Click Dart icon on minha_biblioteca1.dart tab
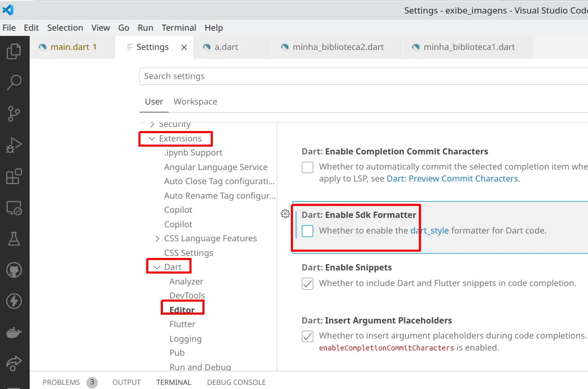This screenshot has height=389, width=588. (416, 47)
